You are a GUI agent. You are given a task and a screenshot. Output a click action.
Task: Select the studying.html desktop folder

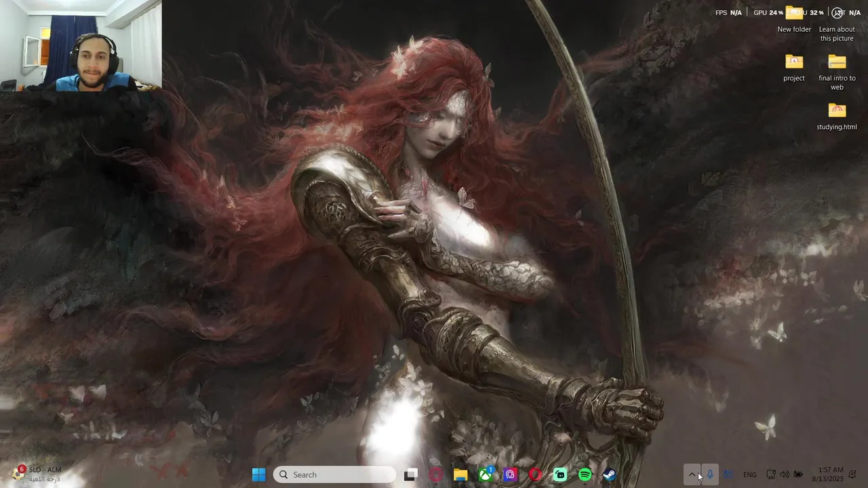tap(837, 116)
